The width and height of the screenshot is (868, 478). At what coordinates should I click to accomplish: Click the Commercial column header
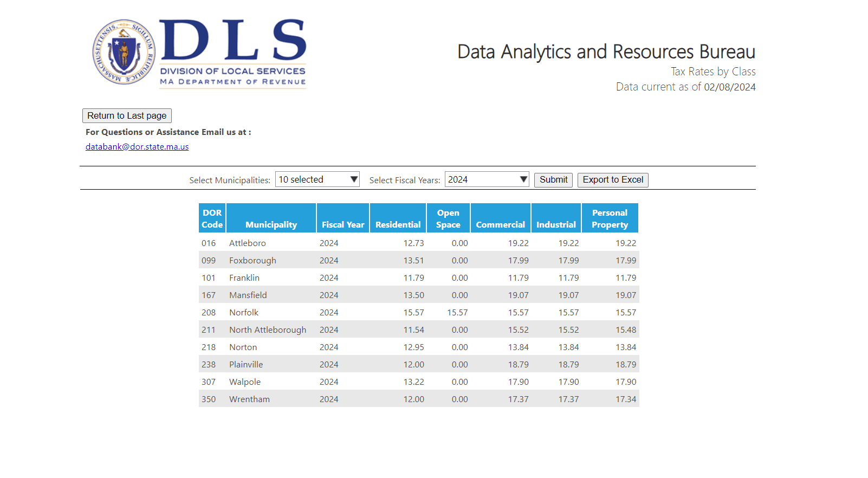[x=500, y=224]
